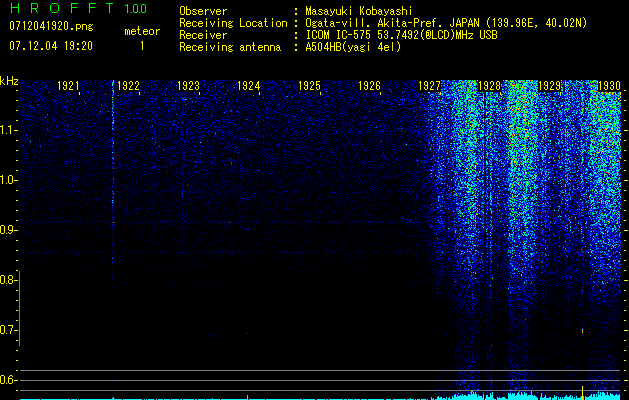Click the 1.0 frequency axis label
The width and height of the screenshot is (629, 400).
pyautogui.click(x=7, y=180)
